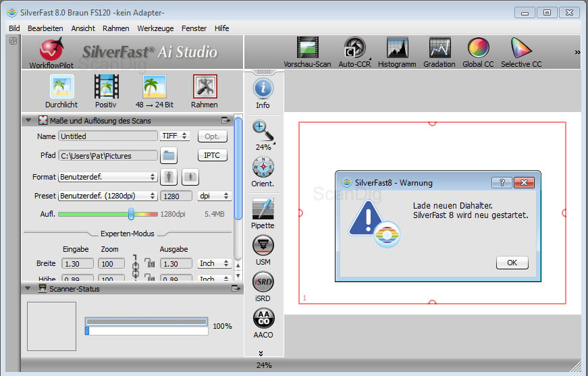The image size is (588, 376).
Task: Open the IPTC button
Action: tap(212, 155)
